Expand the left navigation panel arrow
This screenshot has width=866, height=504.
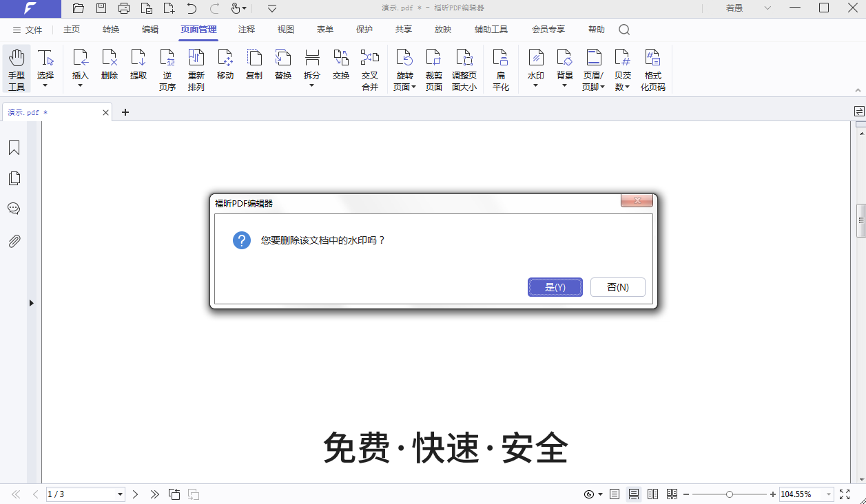(31, 303)
